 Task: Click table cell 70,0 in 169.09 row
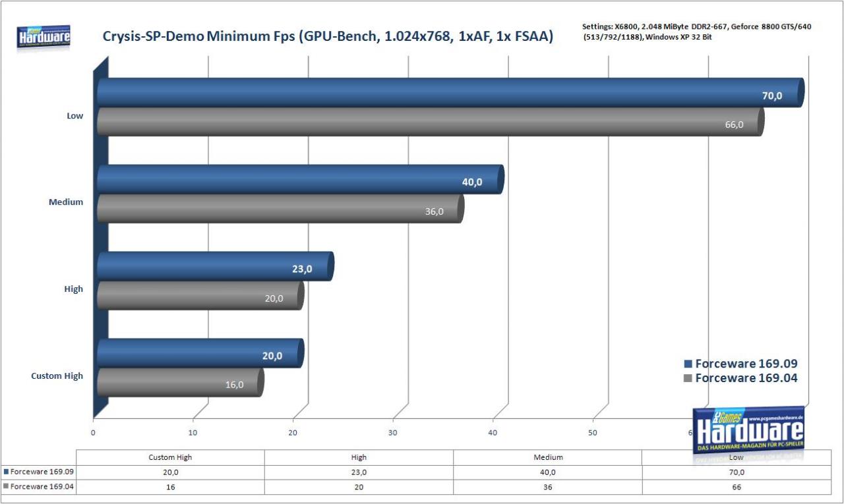[737, 472]
